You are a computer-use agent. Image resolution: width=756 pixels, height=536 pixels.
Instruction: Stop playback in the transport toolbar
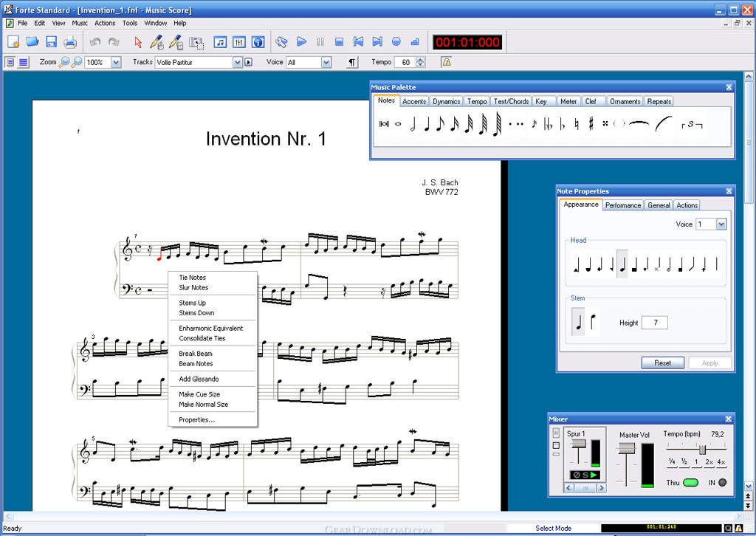click(340, 42)
